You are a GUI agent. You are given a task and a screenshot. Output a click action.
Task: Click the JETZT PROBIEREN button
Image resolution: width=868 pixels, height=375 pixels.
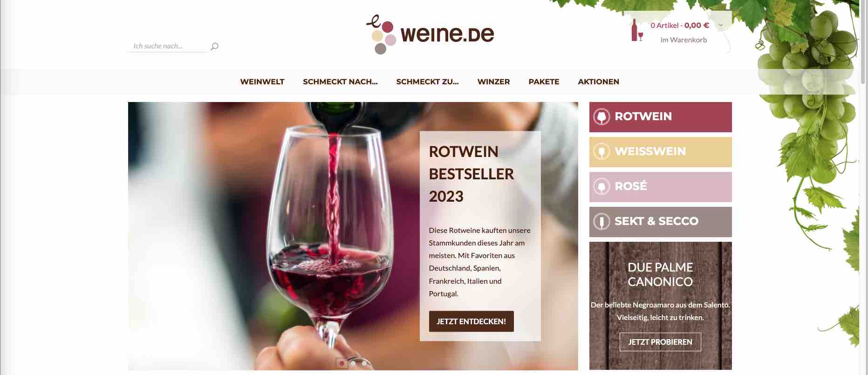click(660, 342)
